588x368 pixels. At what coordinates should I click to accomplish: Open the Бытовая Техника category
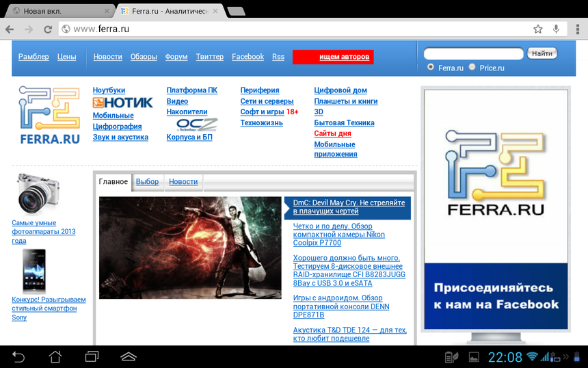pos(344,122)
